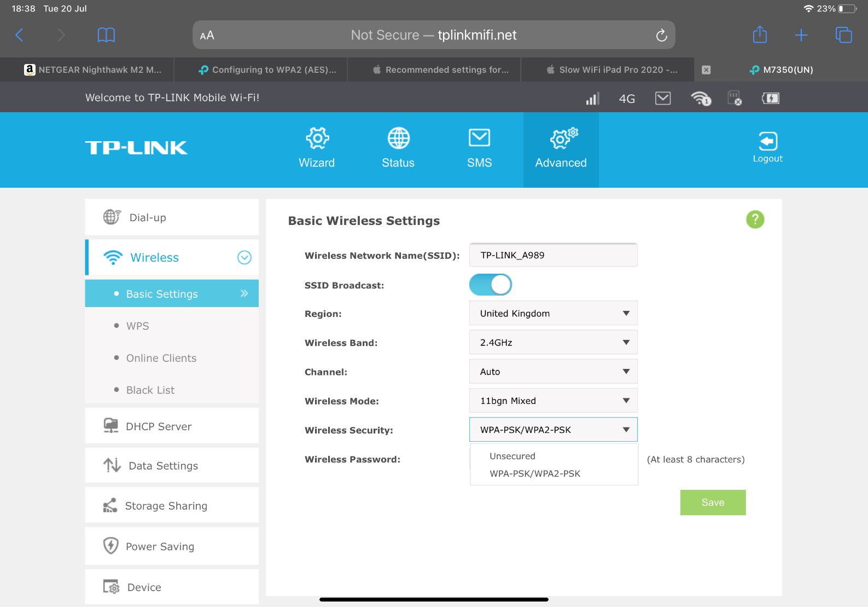Open Power Saving section

pos(172,546)
